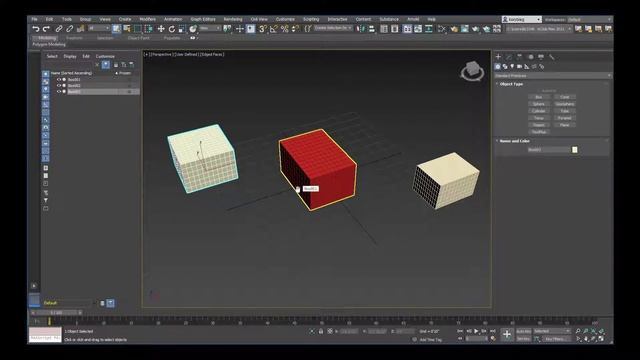Click the time slider frame handle
This screenshot has height=360, width=640.
57,313
